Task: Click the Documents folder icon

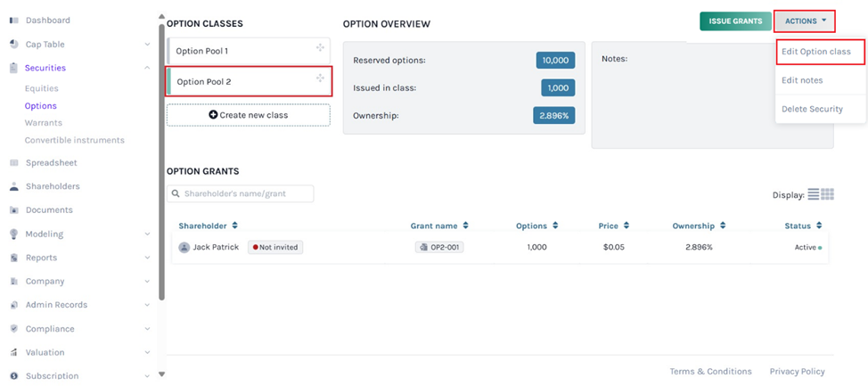Action: pos(14,210)
